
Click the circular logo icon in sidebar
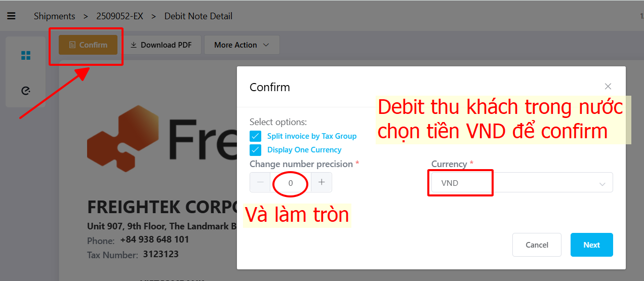(x=26, y=91)
